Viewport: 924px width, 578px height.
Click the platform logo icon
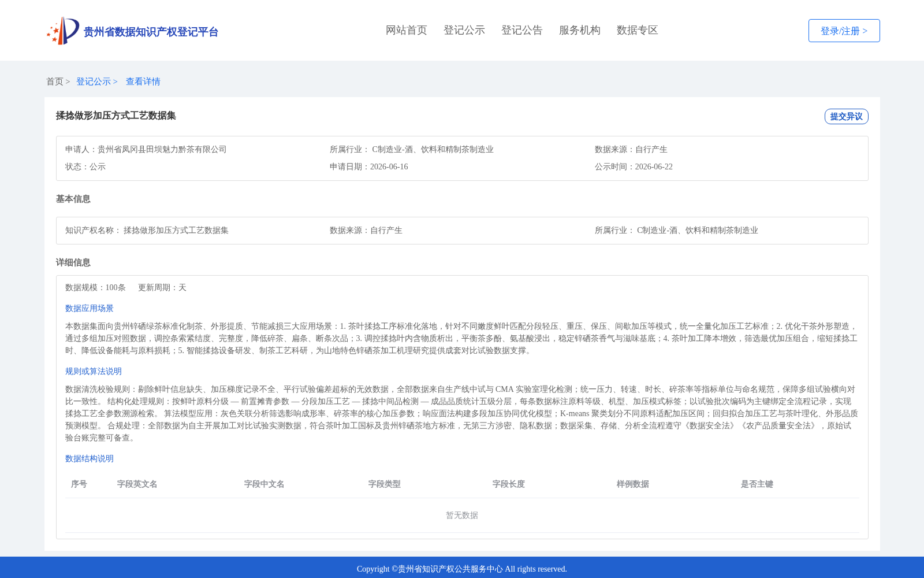(63, 31)
